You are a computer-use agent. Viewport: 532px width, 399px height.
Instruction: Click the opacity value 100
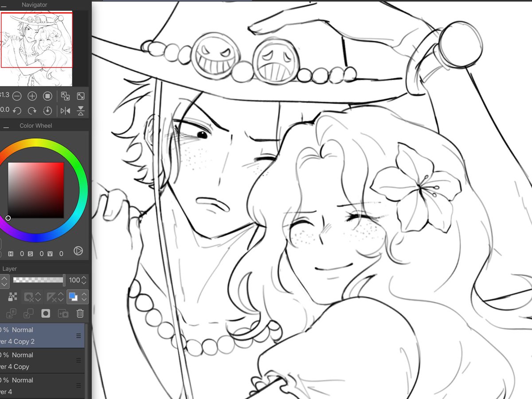pos(74,280)
